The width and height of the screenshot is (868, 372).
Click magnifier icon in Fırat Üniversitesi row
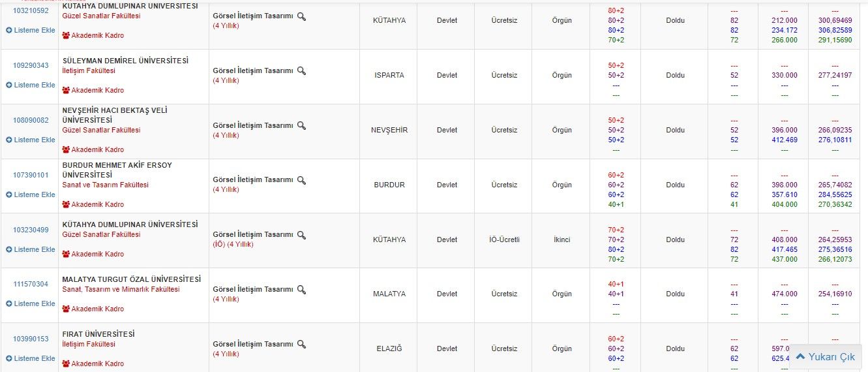click(301, 344)
